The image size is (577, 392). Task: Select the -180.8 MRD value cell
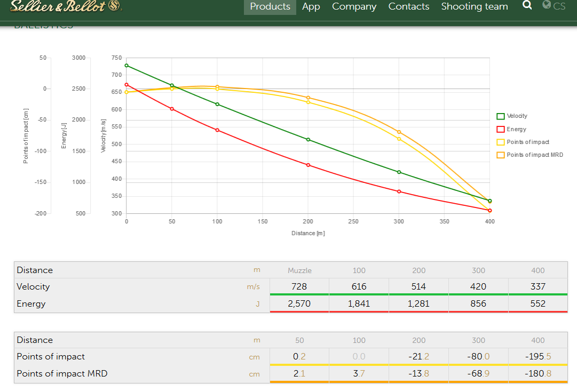click(538, 373)
